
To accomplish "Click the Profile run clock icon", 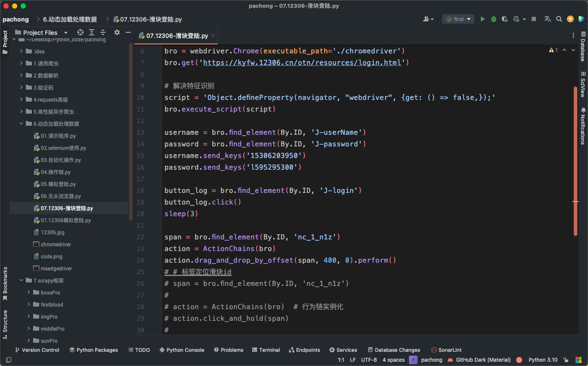I will (x=516, y=19).
